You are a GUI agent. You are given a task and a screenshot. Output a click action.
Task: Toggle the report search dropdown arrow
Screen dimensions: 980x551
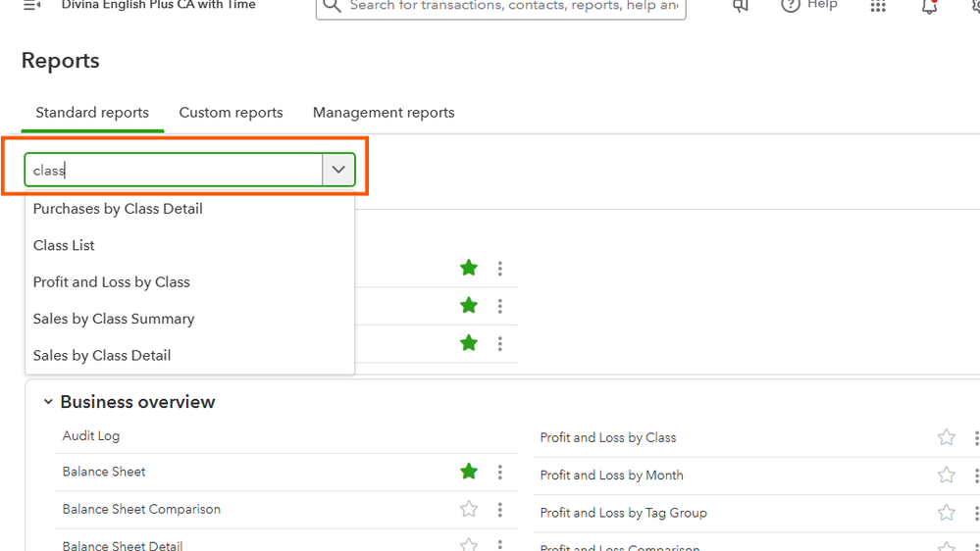tap(338, 170)
